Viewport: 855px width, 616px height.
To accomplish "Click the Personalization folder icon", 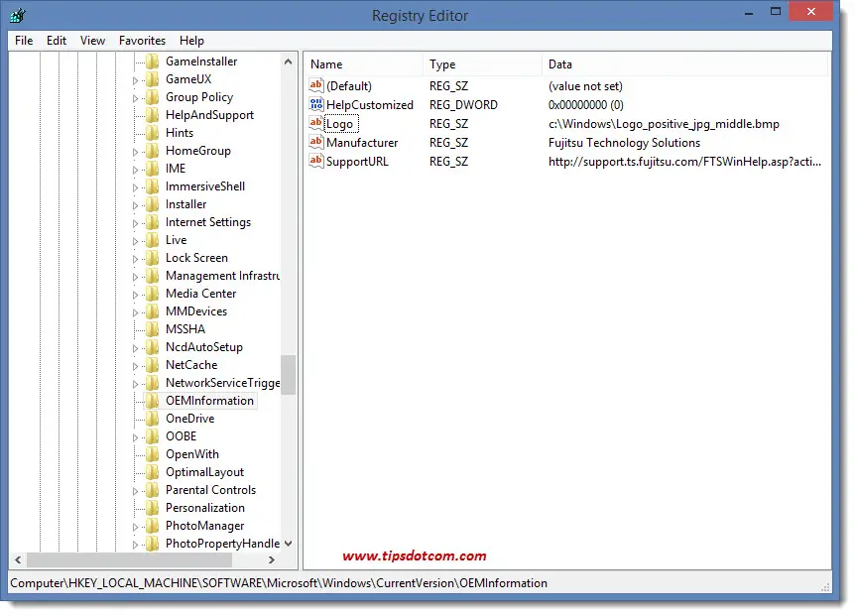I will point(152,508).
